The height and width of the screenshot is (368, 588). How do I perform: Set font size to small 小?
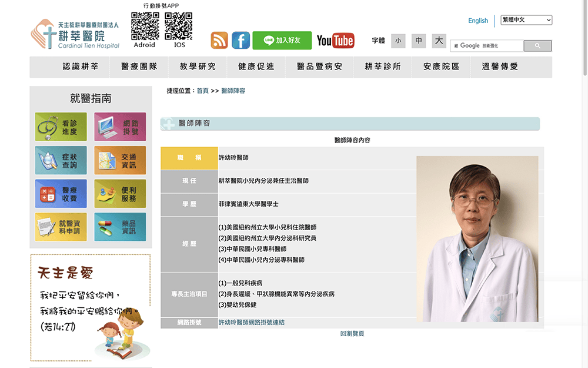point(398,41)
